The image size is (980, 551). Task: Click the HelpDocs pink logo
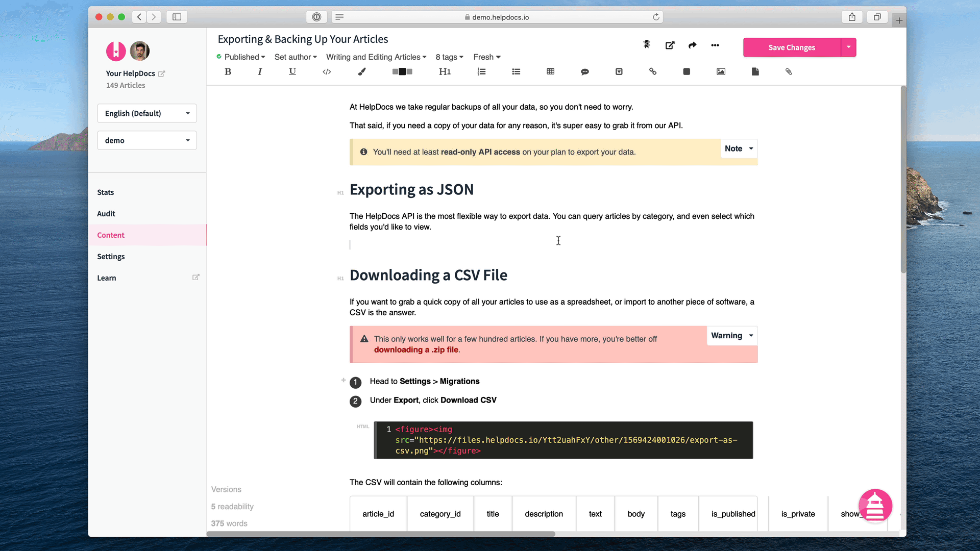116,51
